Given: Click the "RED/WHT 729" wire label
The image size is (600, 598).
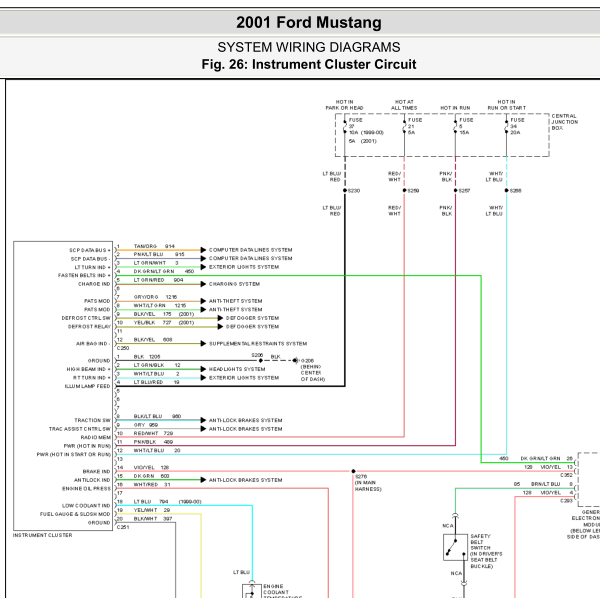Looking at the screenshot, I should (153, 433).
